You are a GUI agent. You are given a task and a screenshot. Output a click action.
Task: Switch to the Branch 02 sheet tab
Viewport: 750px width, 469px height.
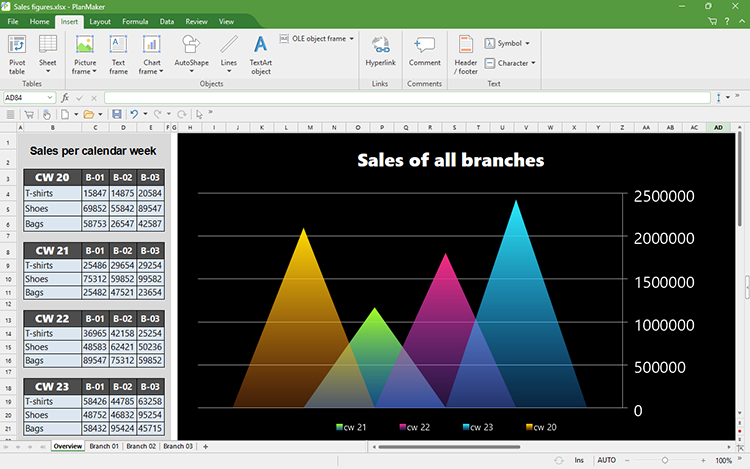[141, 446]
